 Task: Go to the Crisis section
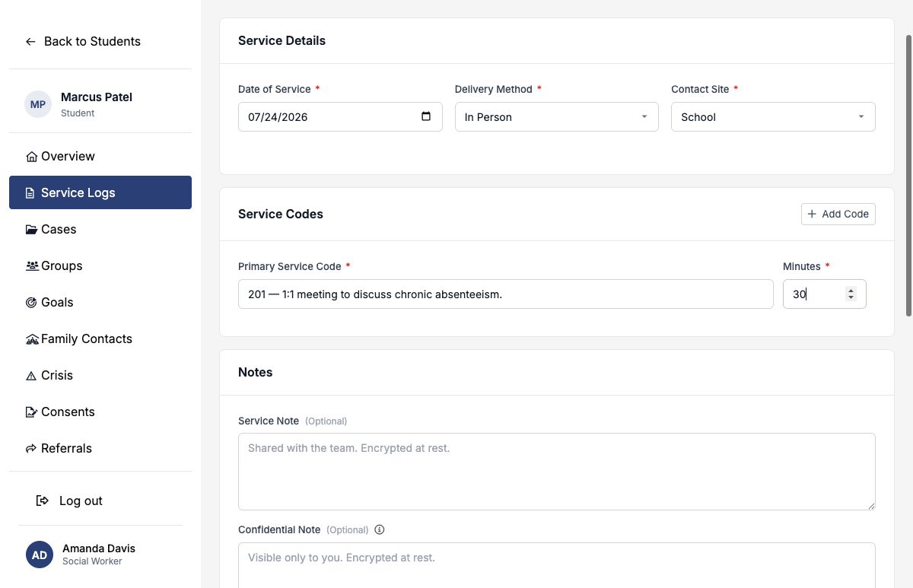tap(100, 375)
